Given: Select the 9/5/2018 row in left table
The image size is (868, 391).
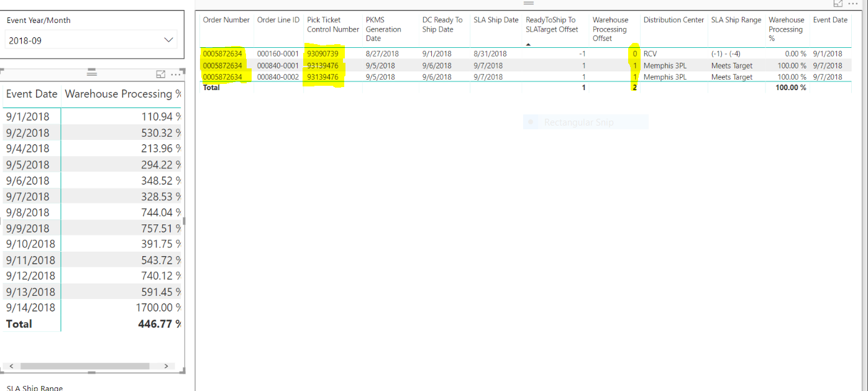Looking at the screenshot, I should pos(93,164).
